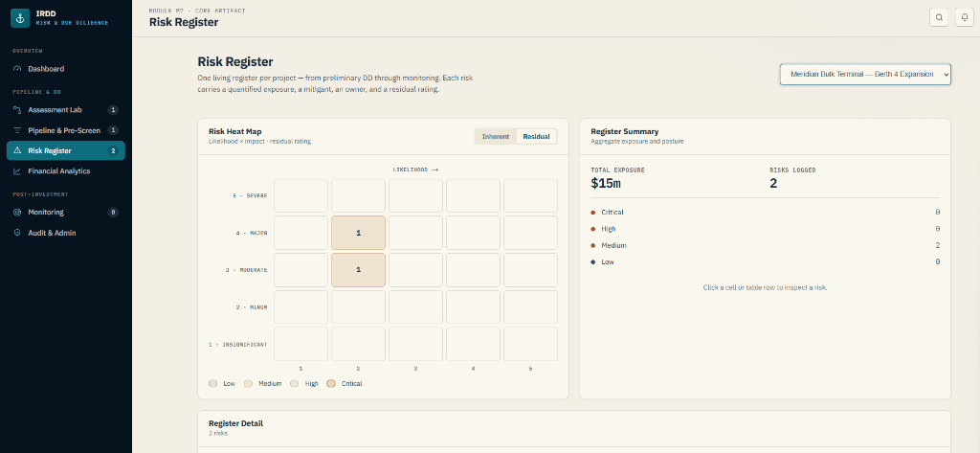Click the Assessment Lab badge count 1
This screenshot has height=453, width=980.
point(113,110)
